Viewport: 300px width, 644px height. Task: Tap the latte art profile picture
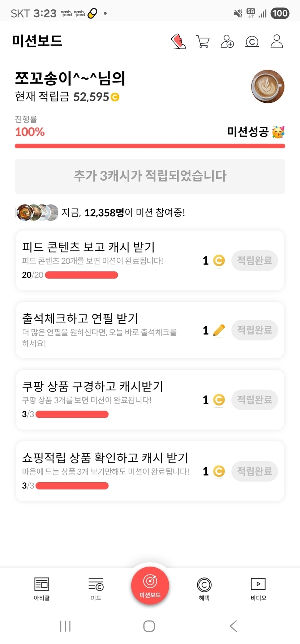click(267, 87)
